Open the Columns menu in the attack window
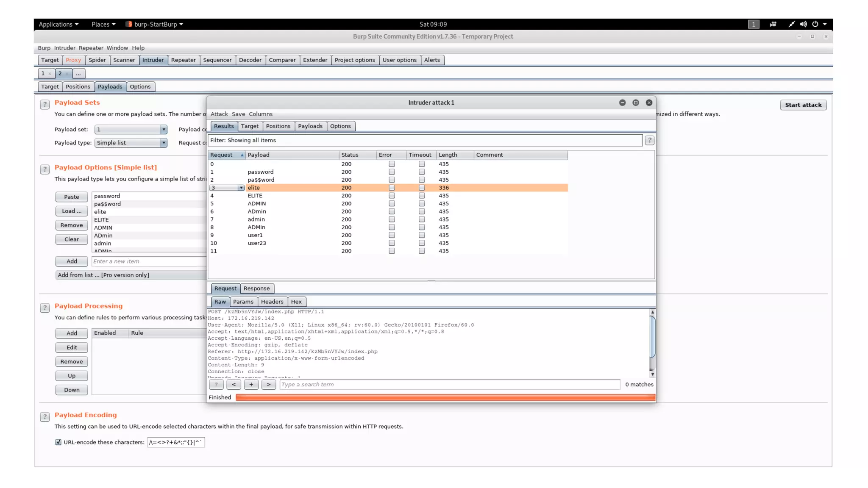This screenshot has width=868, height=488. [x=260, y=114]
